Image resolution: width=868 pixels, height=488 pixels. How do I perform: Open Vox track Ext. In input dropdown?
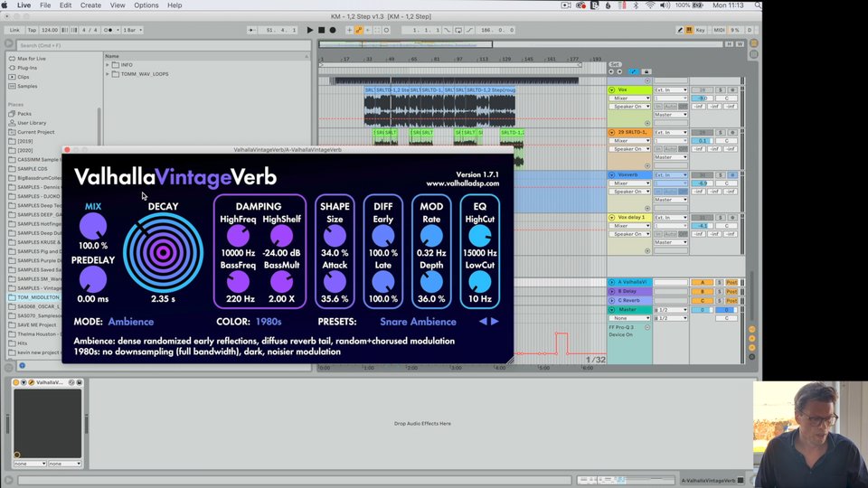(x=670, y=89)
